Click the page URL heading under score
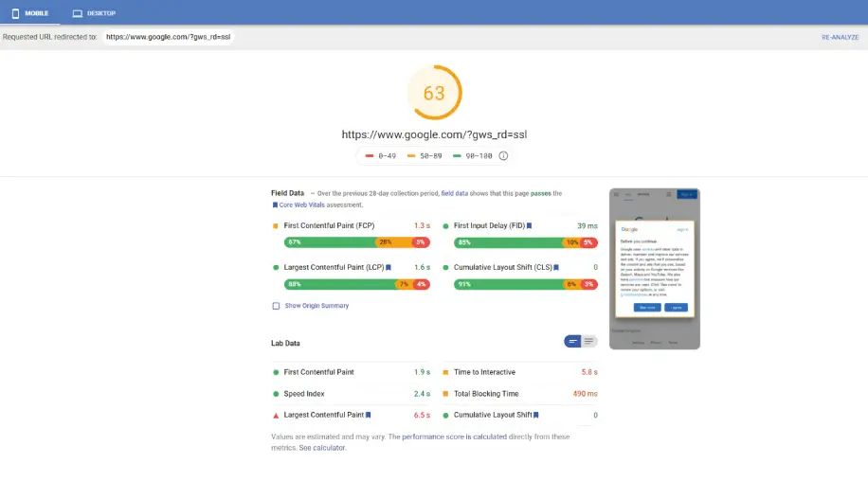Image resolution: width=868 pixels, height=499 pixels. coord(434,134)
